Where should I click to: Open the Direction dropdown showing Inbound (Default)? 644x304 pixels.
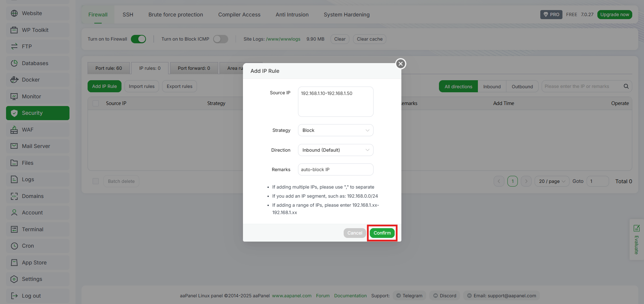point(336,150)
